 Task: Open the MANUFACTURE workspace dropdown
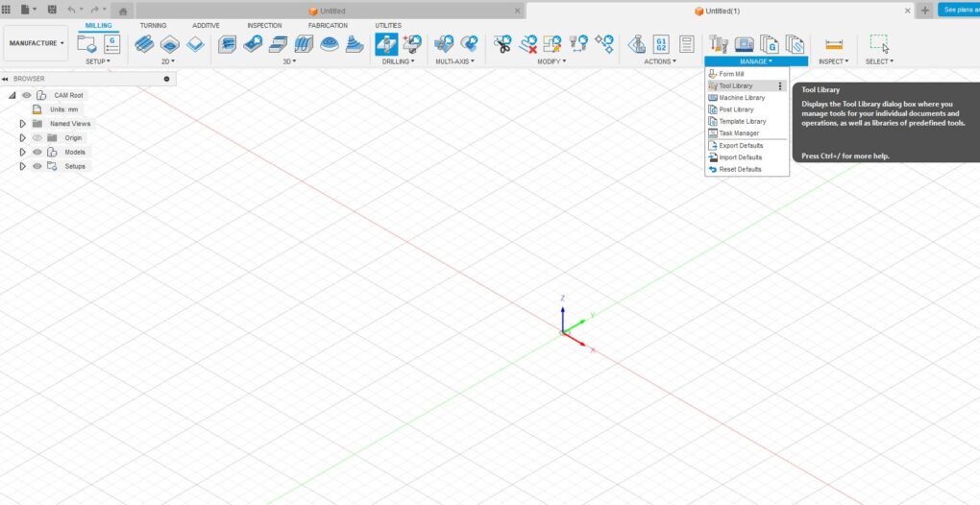(x=36, y=43)
